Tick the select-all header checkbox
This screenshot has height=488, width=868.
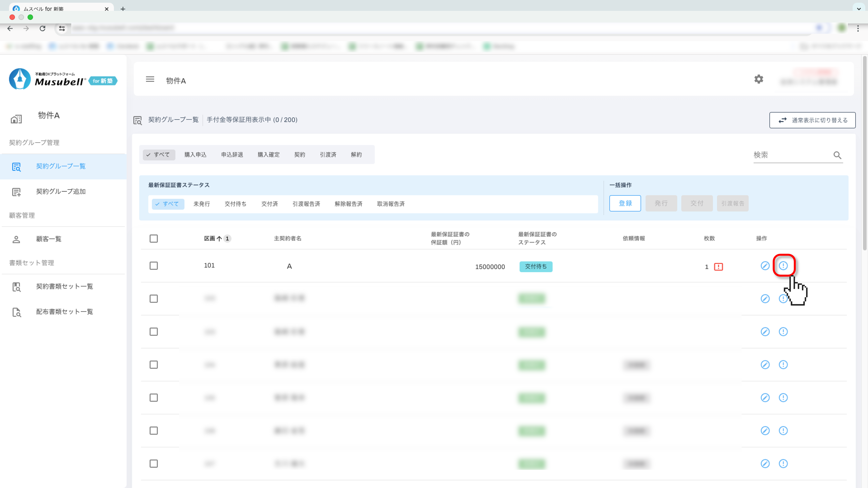coord(154,239)
